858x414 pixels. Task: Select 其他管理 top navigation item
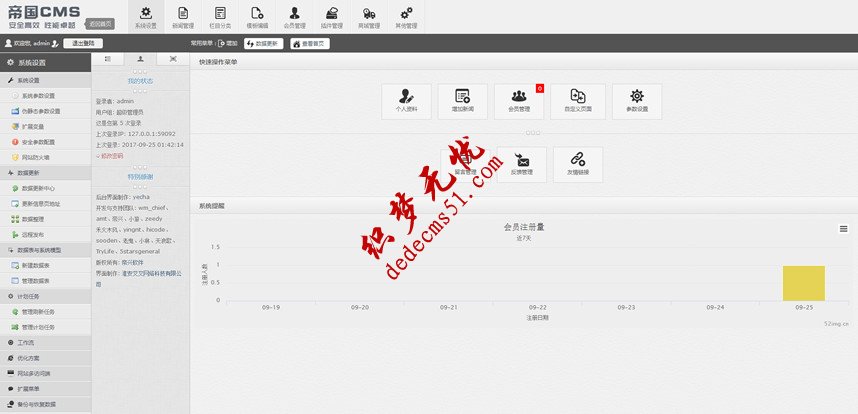point(406,17)
